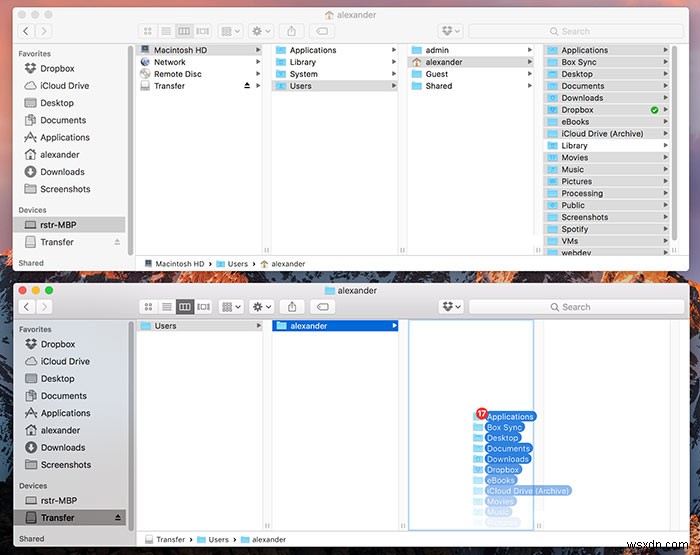This screenshot has width=700, height=555.
Task: Select eBooks folder in top window
Action: coord(607,122)
